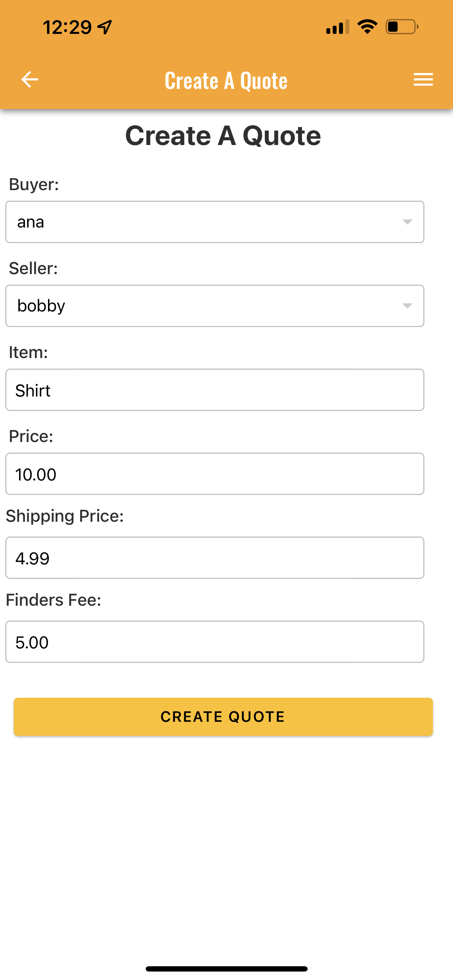453x980 pixels.
Task: Open the hamburger menu icon
Action: click(423, 79)
